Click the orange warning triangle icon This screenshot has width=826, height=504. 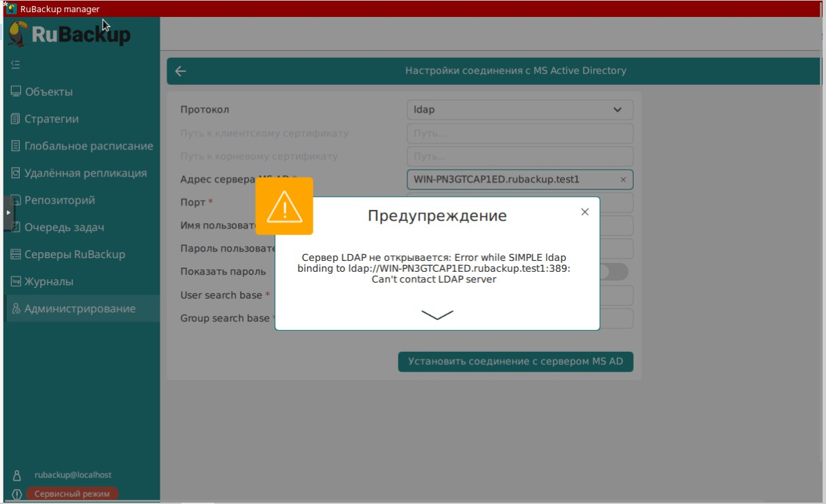(x=284, y=206)
